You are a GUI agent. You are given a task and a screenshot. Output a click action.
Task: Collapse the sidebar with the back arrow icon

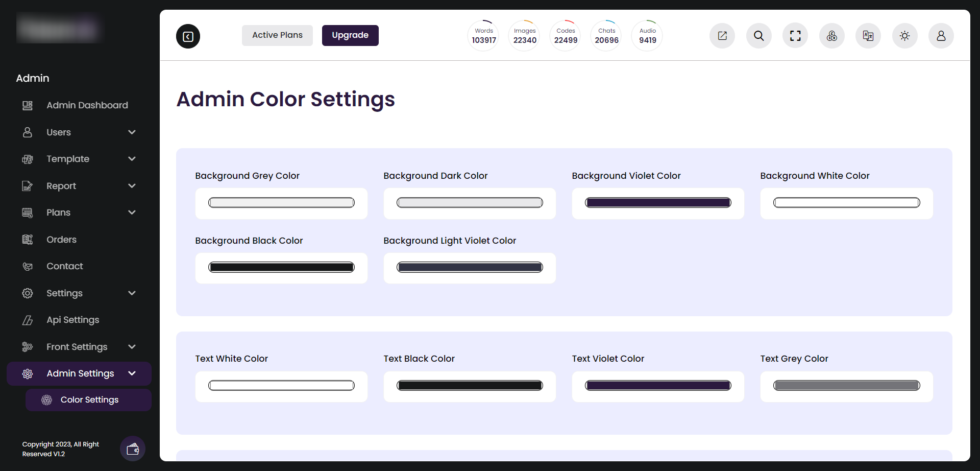188,36
